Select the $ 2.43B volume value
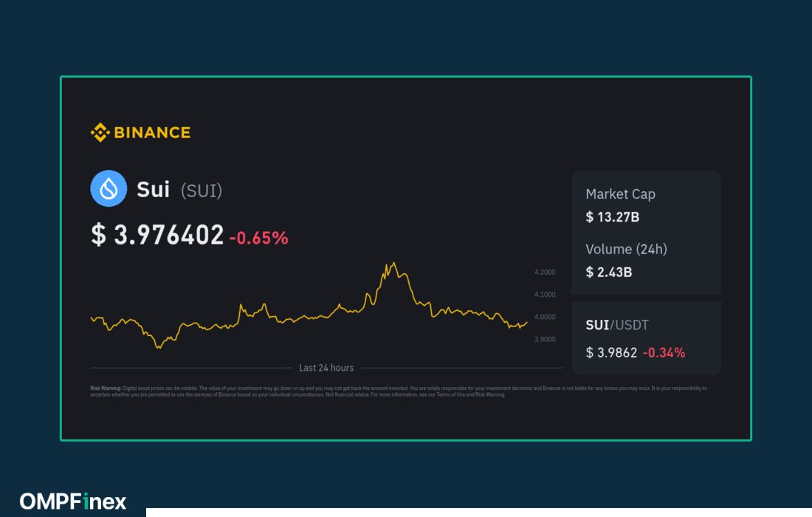Viewport: 812px width, 517px height. 609,272
